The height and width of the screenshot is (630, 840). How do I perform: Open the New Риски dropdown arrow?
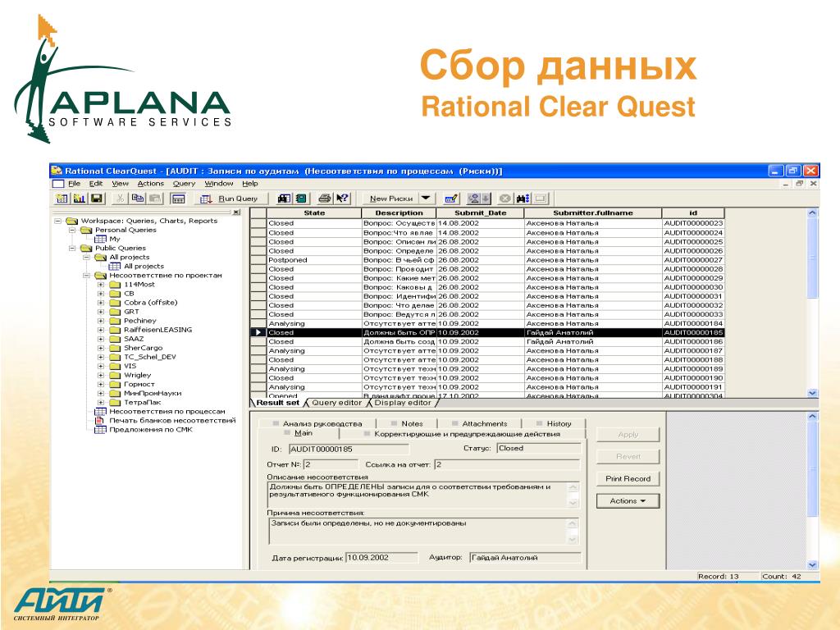[426, 199]
